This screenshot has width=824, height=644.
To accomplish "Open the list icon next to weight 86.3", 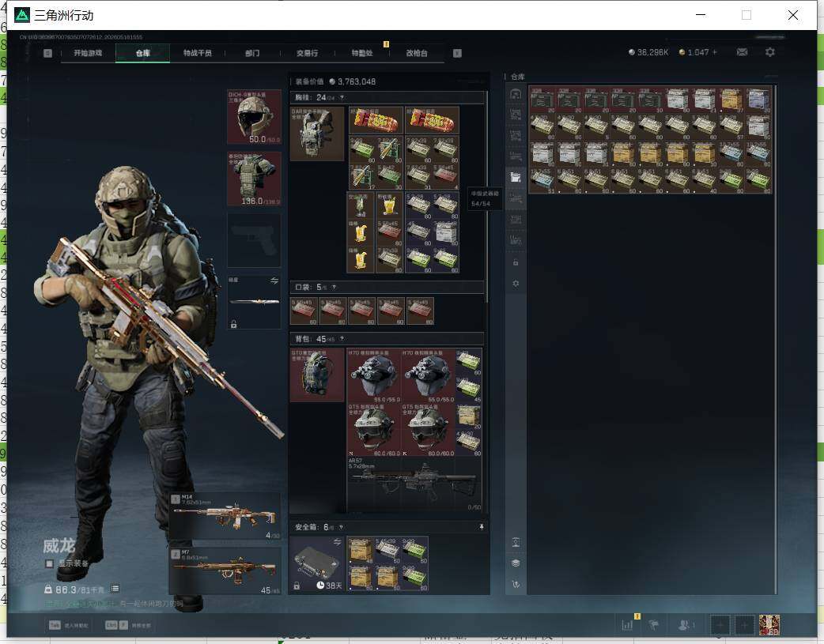I will click(115, 589).
